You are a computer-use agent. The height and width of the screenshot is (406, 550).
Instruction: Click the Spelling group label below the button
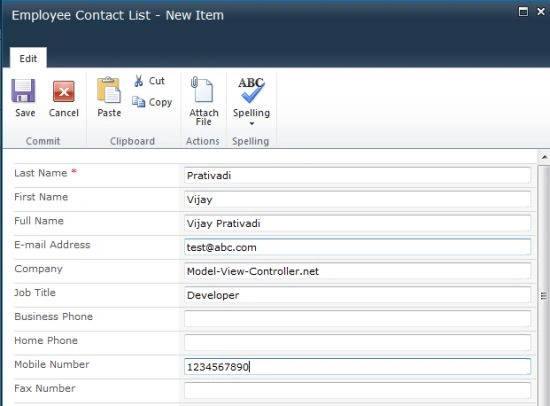pyautogui.click(x=250, y=141)
